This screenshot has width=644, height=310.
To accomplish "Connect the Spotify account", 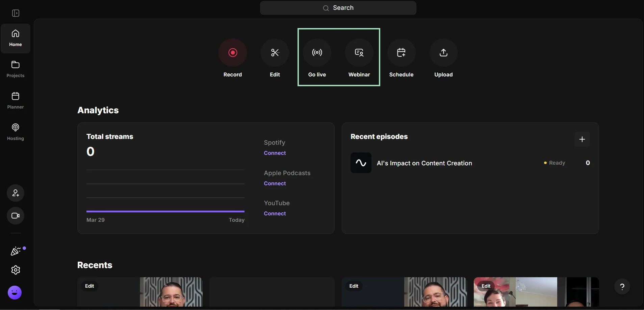I will tap(275, 153).
